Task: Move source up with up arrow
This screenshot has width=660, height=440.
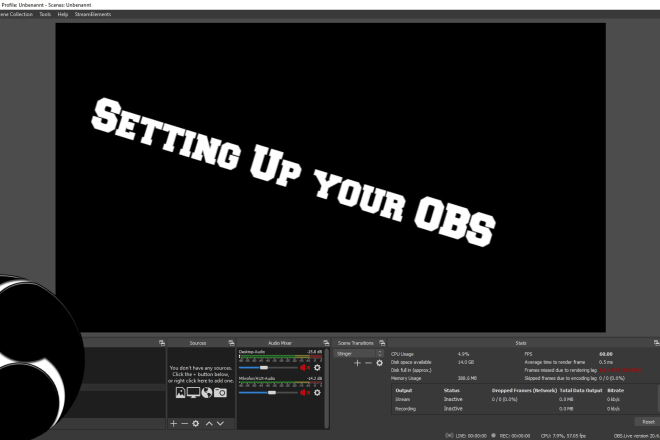Action: [209, 423]
